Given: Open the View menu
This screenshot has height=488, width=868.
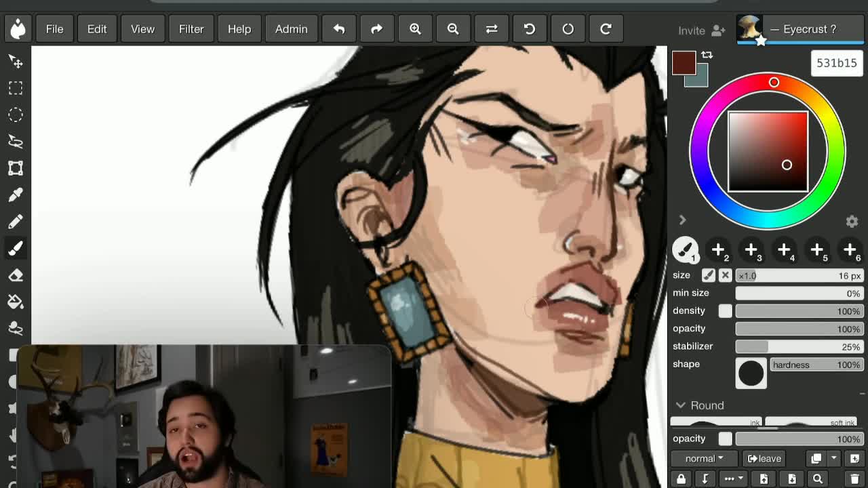Looking at the screenshot, I should coord(142,29).
